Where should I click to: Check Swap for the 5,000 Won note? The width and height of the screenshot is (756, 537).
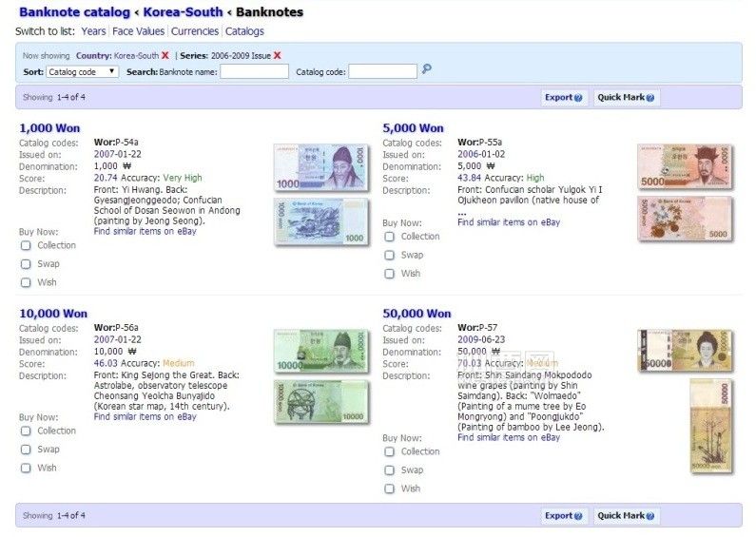(389, 256)
